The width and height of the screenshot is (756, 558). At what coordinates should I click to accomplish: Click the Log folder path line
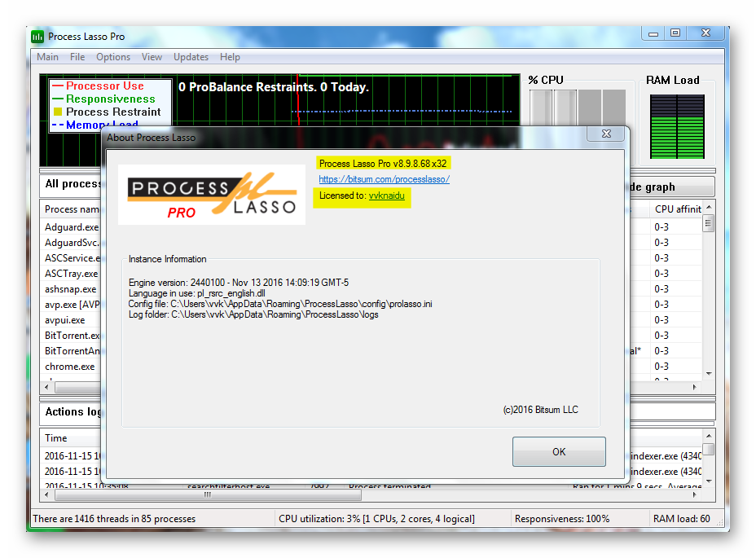click(253, 314)
